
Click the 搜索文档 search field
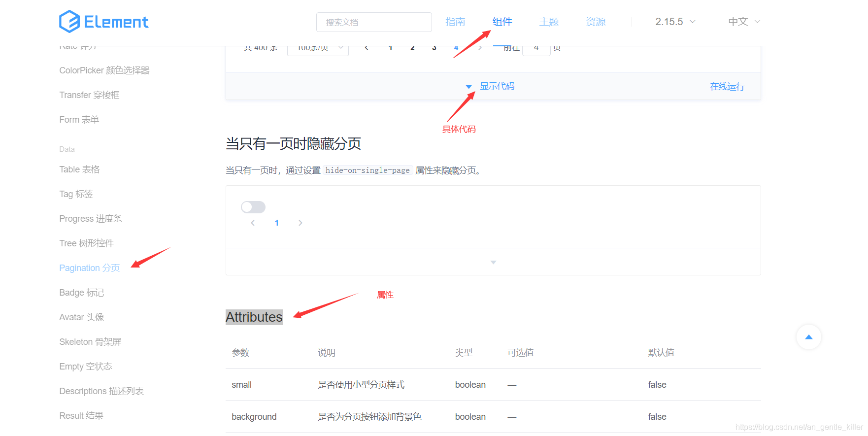(x=374, y=22)
